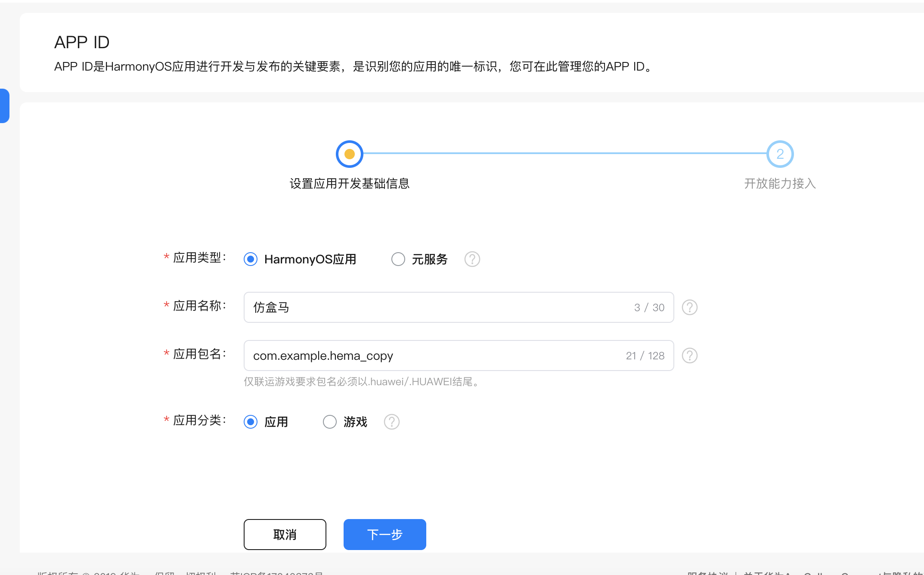
Task: Click help icon next to 元服务 option
Action: coord(472,259)
